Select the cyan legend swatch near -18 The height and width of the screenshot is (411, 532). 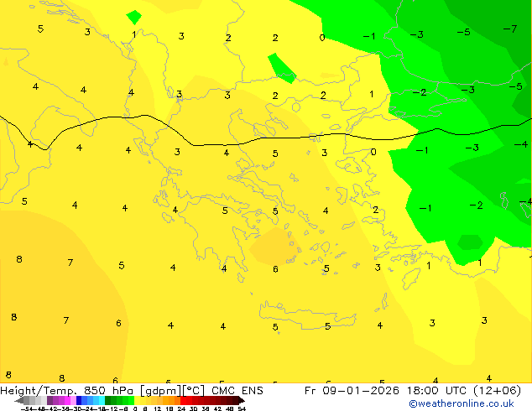(x=102, y=401)
